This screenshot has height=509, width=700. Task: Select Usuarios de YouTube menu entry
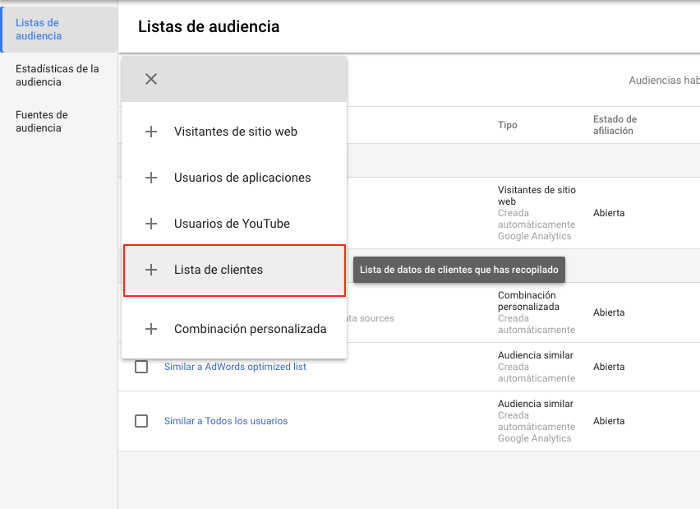tap(232, 223)
